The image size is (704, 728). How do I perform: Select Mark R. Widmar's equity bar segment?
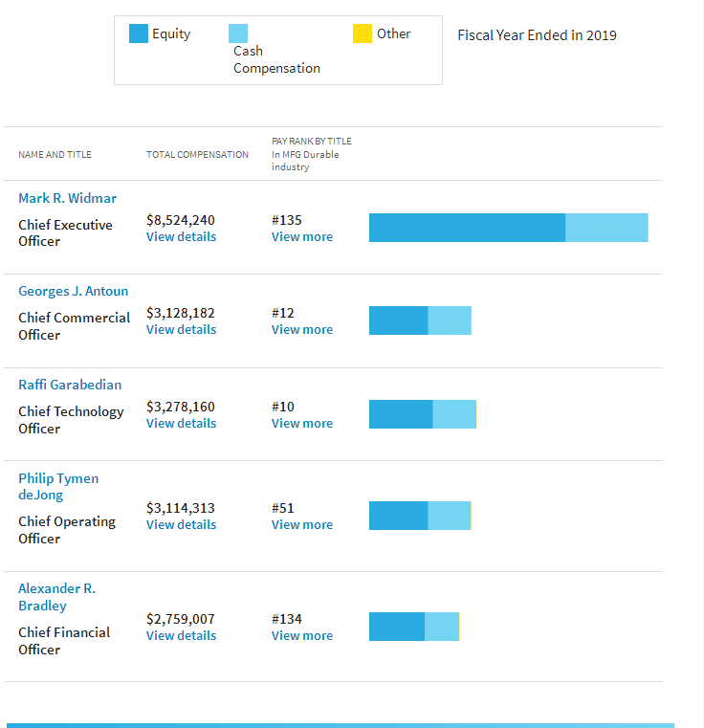[467, 228]
